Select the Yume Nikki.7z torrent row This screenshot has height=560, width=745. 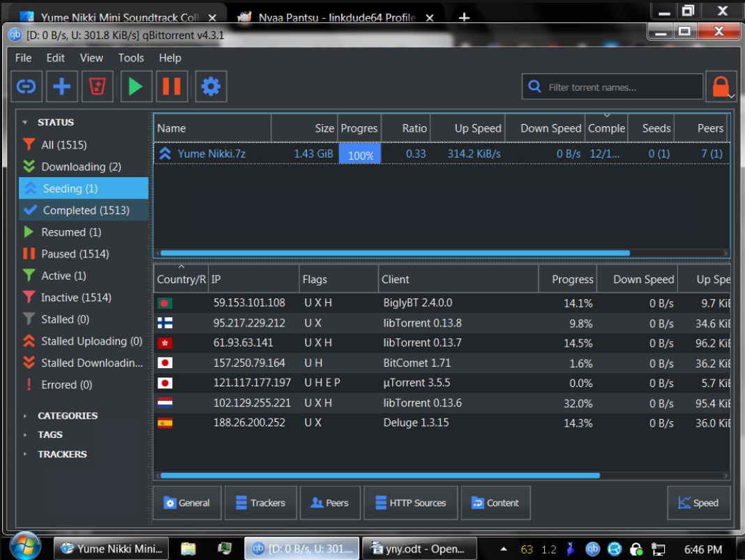(442, 154)
